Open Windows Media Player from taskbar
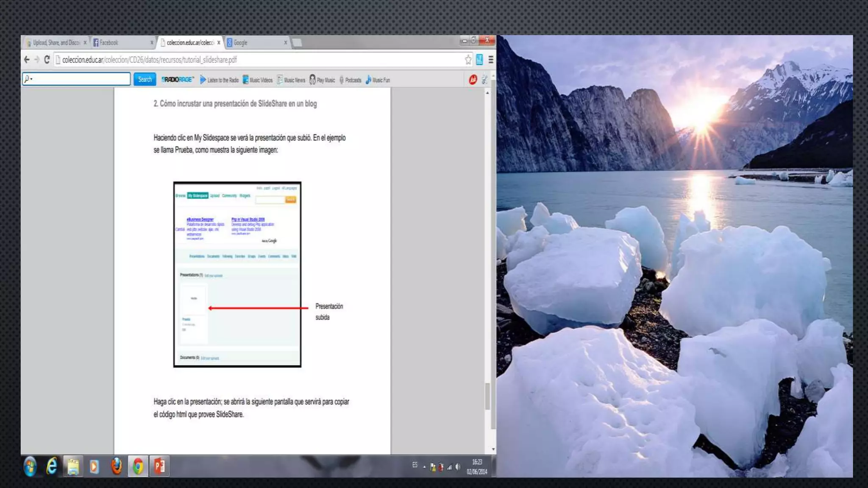The width and height of the screenshot is (868, 488). [94, 466]
